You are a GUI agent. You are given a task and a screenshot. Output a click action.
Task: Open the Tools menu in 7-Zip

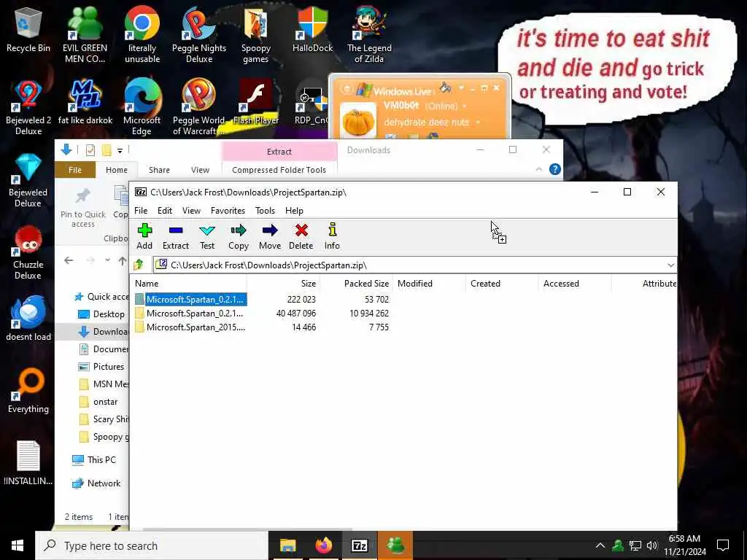[x=265, y=211]
